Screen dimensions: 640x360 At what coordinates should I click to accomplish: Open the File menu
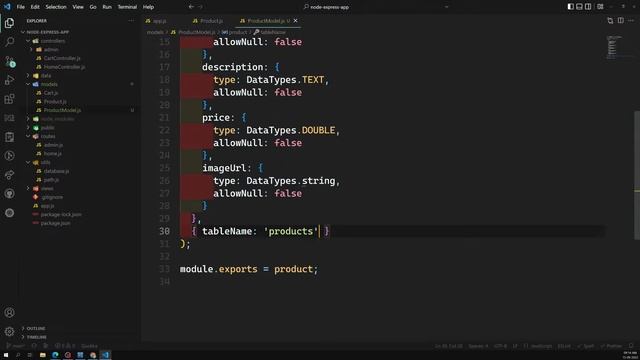coord(20,7)
